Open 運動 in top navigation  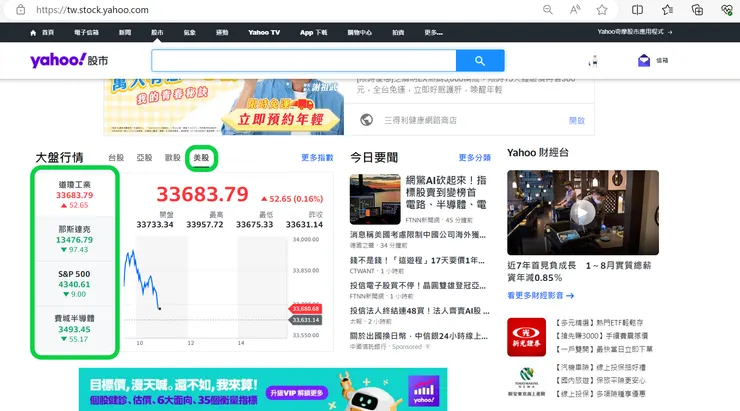click(x=222, y=33)
